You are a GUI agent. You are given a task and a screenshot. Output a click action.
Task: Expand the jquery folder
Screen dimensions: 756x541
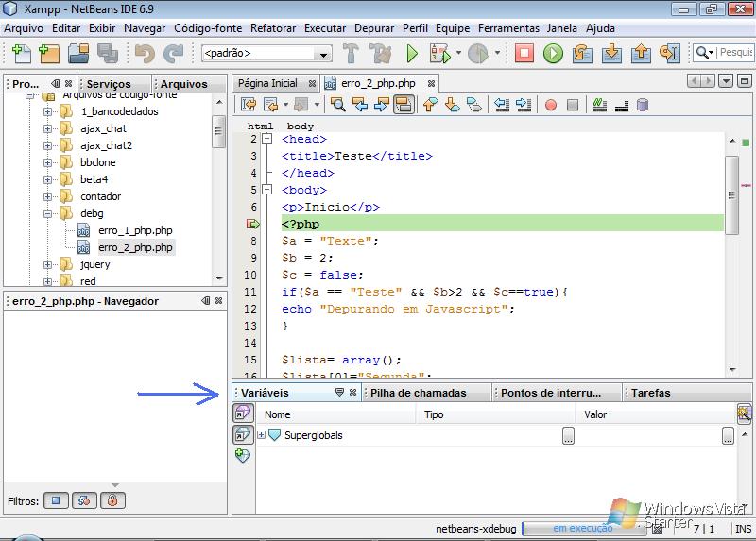(x=47, y=264)
